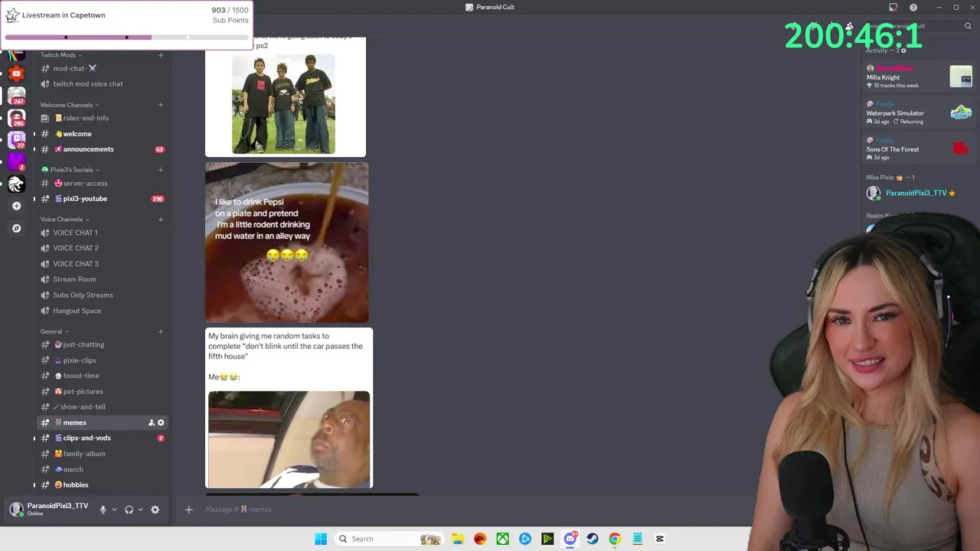Open the white lion server icon
The width and height of the screenshot is (980, 551).
point(16,184)
